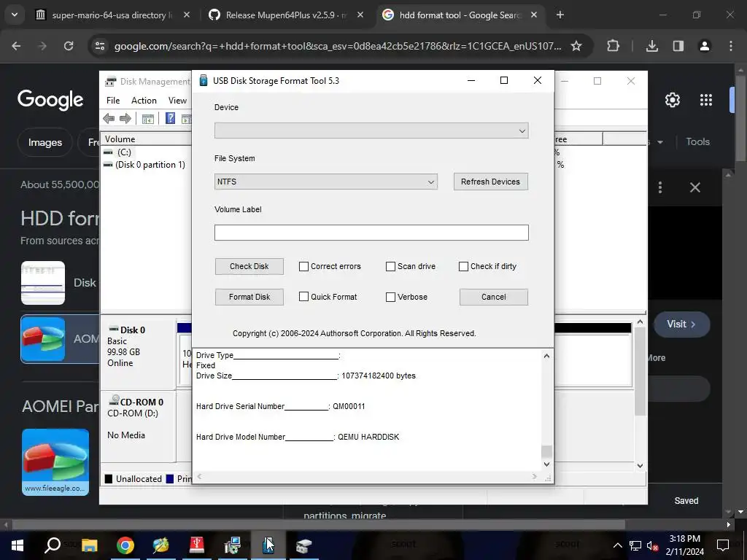Click the Check Disk button

[249, 266]
